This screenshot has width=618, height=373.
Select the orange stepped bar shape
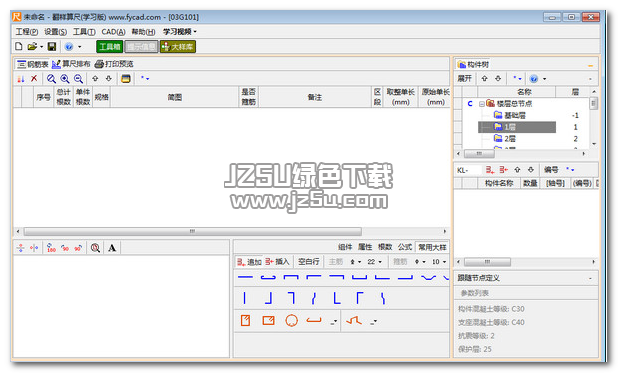354,321
